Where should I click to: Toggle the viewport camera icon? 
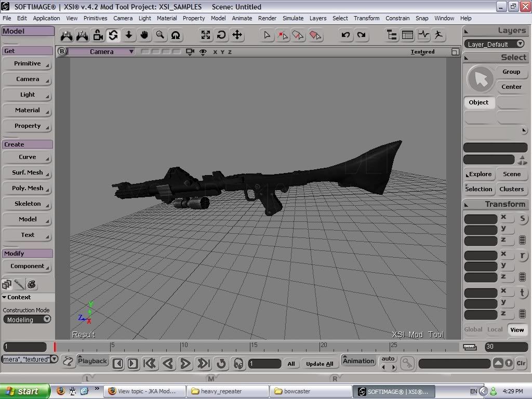point(190,52)
